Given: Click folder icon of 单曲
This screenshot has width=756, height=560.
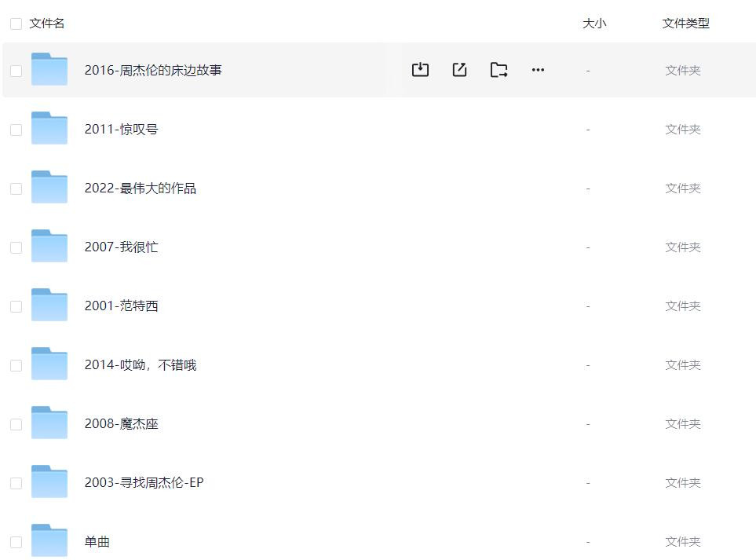Looking at the screenshot, I should coord(49,540).
